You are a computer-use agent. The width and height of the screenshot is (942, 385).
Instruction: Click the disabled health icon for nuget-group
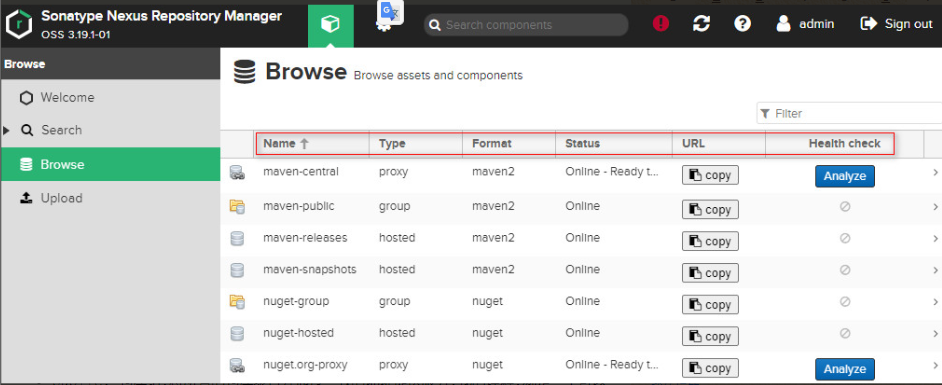click(x=845, y=302)
